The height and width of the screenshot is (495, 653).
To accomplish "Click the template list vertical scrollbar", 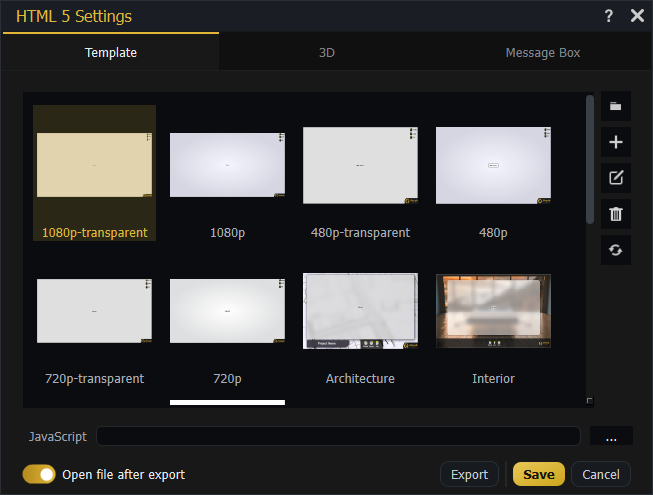I will click(590, 160).
